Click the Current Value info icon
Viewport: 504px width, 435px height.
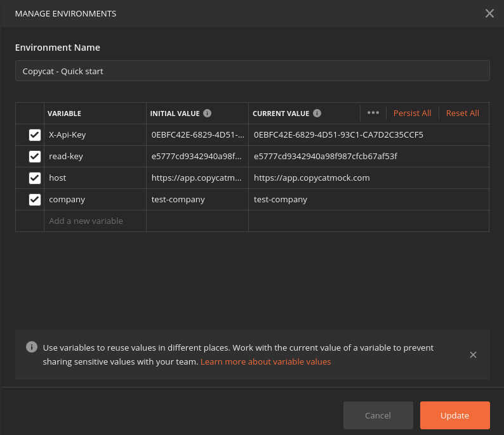point(317,114)
